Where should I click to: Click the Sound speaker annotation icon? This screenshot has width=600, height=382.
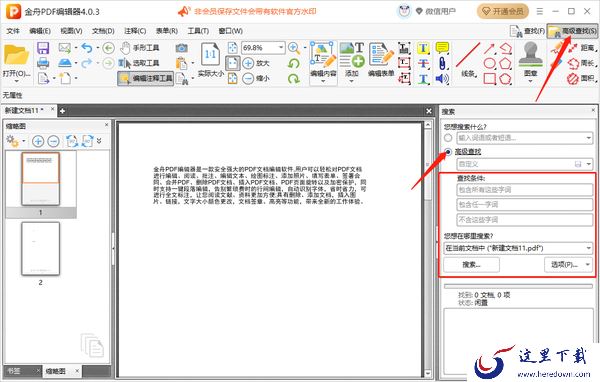click(x=442, y=79)
